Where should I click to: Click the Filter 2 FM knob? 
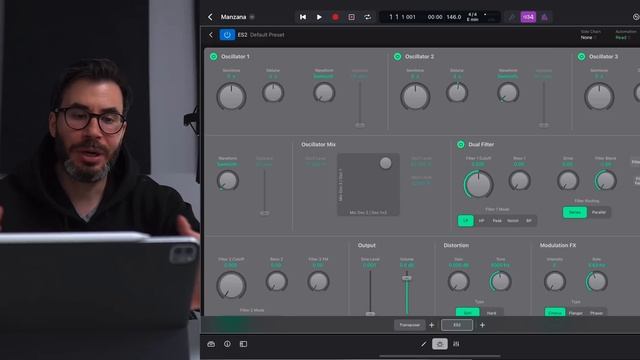(x=318, y=281)
